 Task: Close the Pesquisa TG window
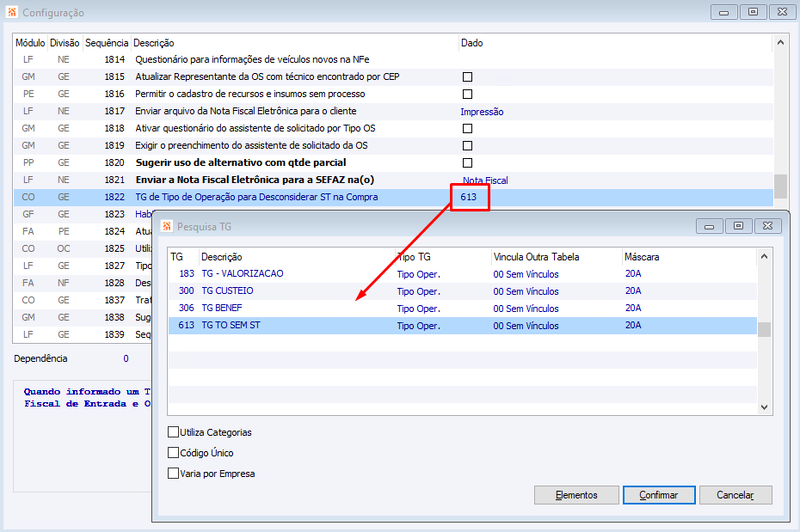[x=768, y=226]
